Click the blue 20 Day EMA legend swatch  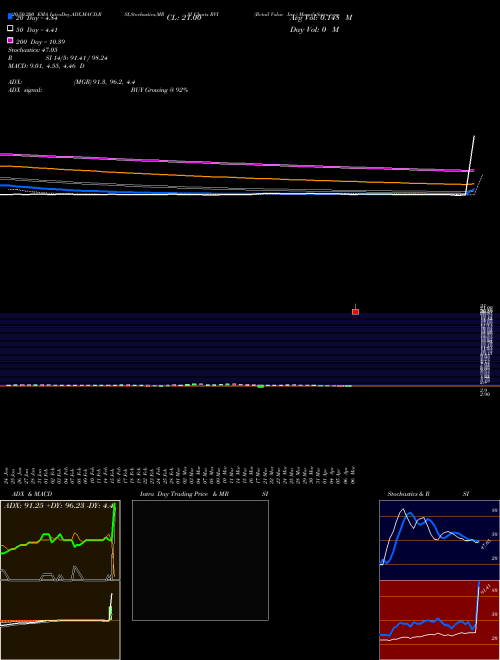coord(10,16)
